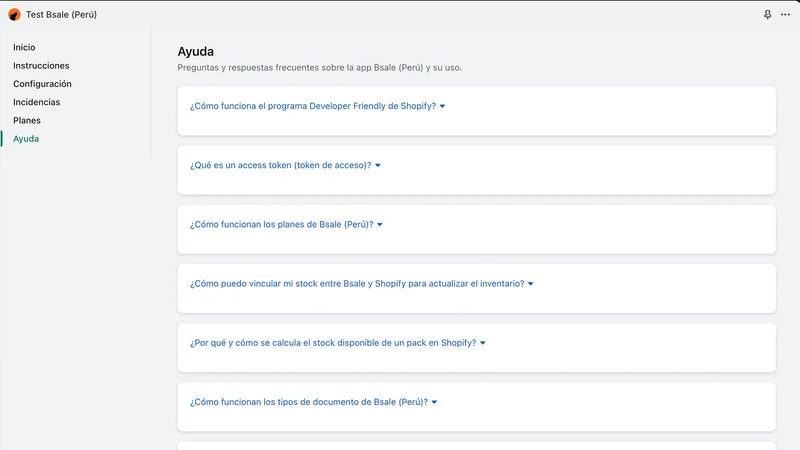Open question about Developer Friendly program
The height and width of the screenshot is (450, 800).
(313, 106)
